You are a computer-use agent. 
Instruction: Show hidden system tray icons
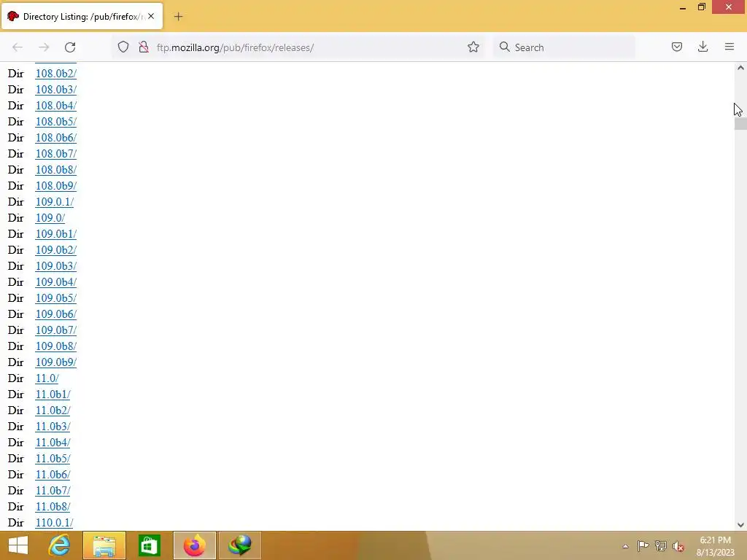click(625, 546)
